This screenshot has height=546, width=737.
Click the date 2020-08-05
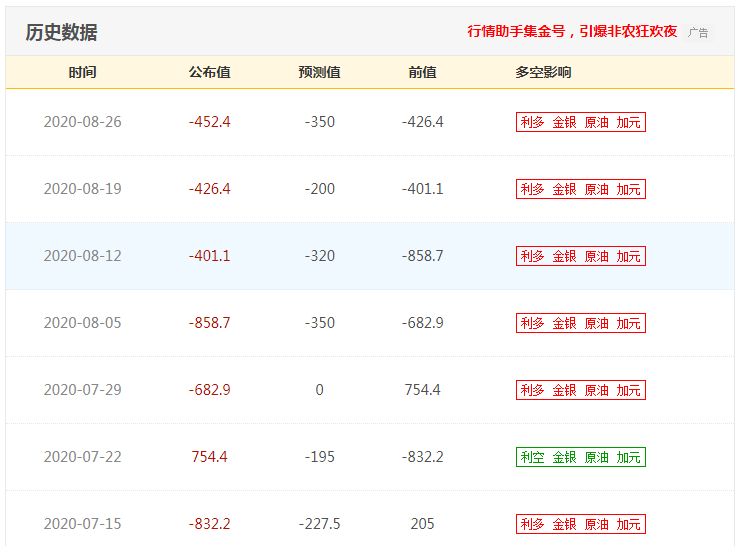coord(82,322)
